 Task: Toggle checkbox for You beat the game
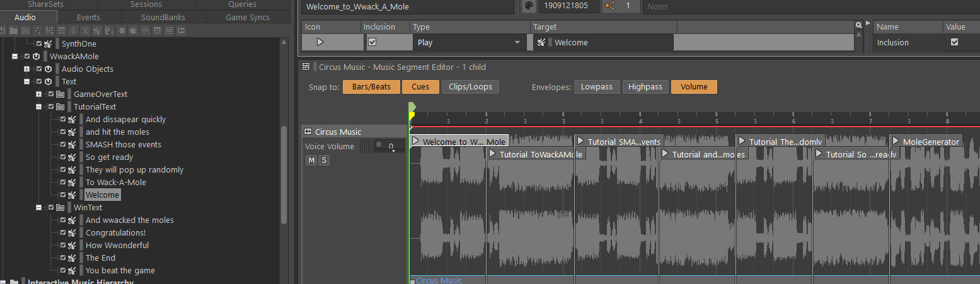63,271
